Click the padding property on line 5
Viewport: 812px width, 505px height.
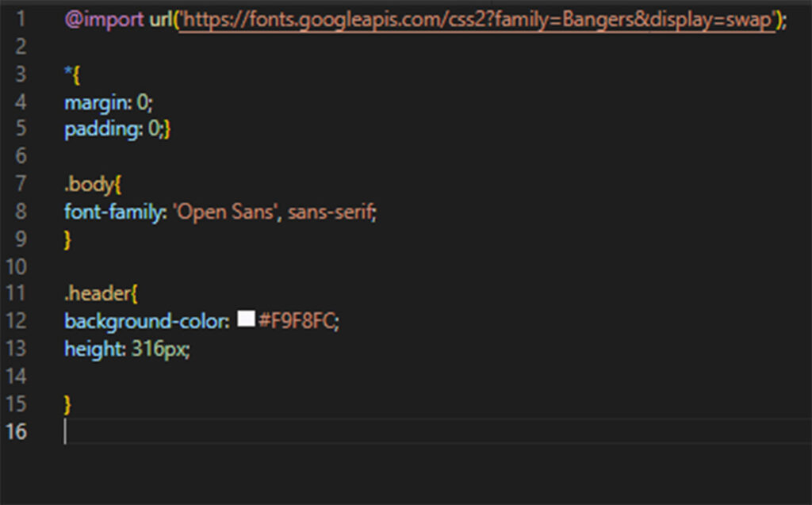(x=97, y=129)
